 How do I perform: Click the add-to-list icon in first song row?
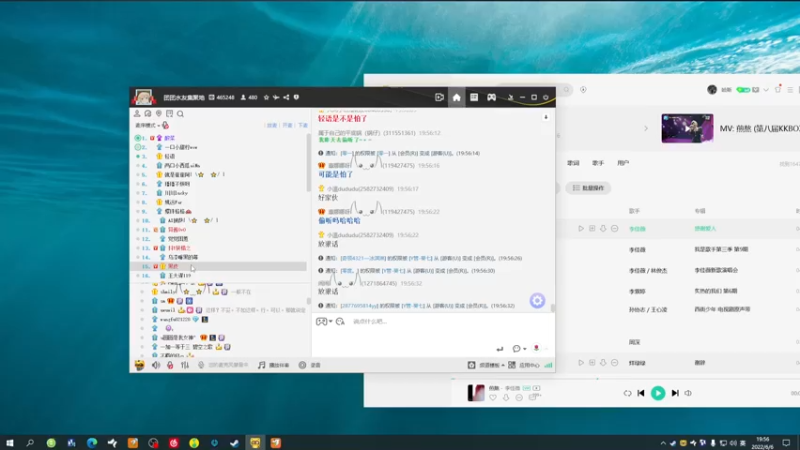point(592,229)
